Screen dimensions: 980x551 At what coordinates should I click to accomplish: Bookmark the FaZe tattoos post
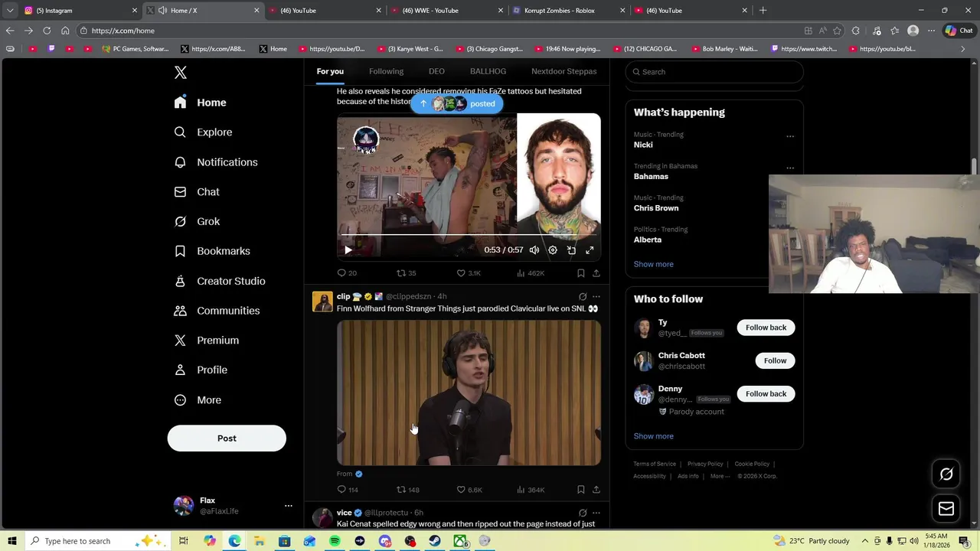point(581,273)
